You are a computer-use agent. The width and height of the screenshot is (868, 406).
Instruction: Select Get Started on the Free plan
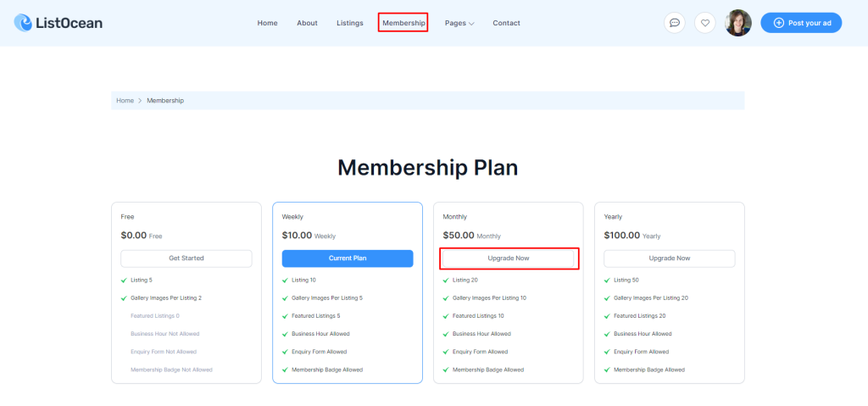[x=186, y=259]
